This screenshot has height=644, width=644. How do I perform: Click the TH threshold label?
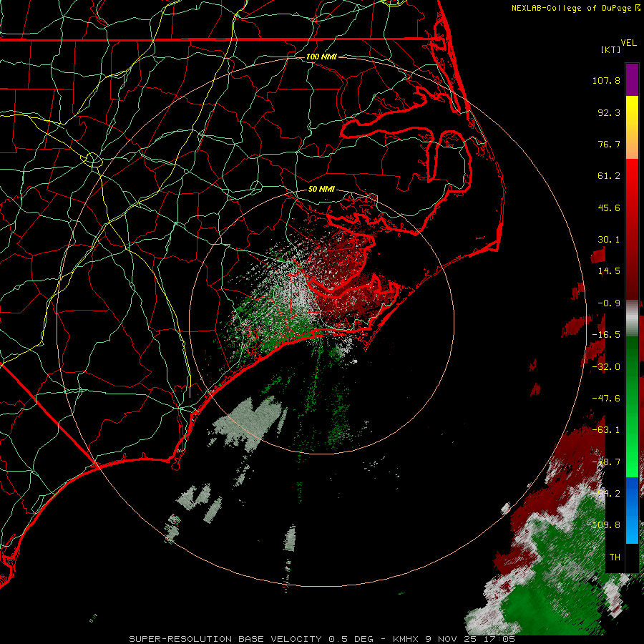click(x=615, y=557)
